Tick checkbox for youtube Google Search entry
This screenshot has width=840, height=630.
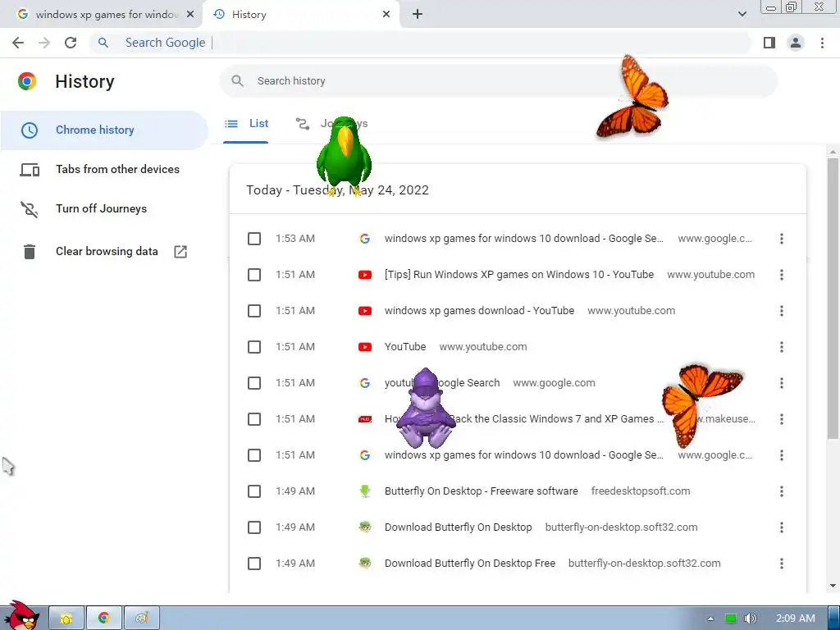254,383
